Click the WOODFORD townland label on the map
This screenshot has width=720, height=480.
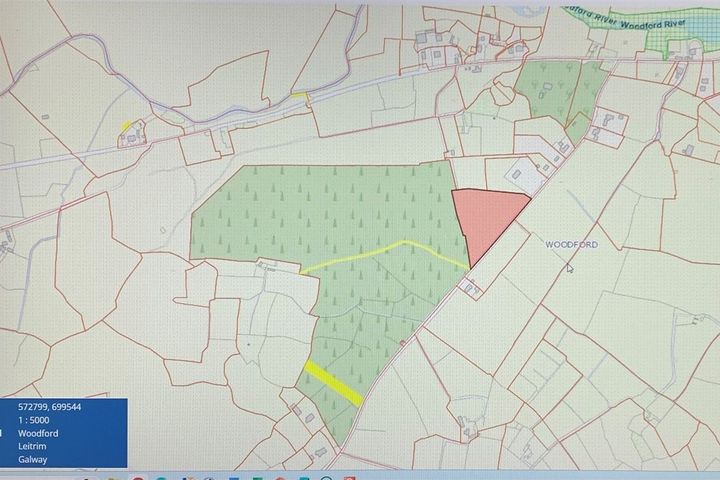coord(571,244)
